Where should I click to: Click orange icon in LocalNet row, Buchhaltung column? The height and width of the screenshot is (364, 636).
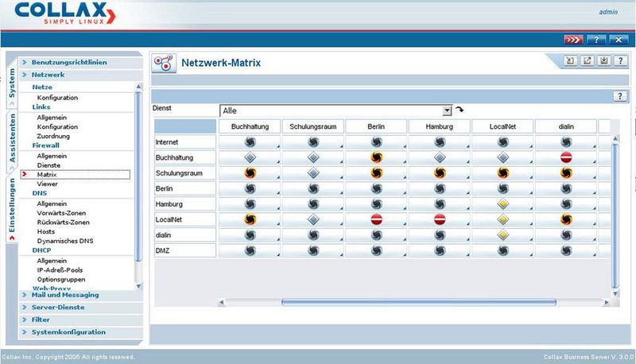click(x=250, y=219)
